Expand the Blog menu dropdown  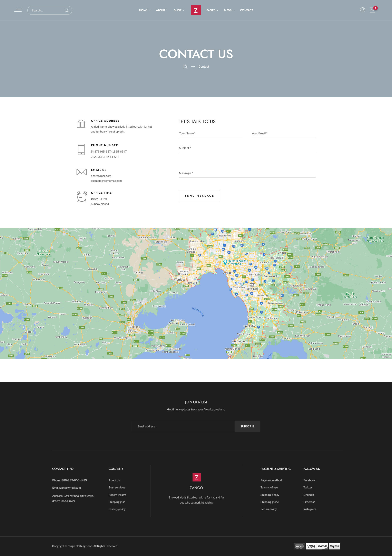pyautogui.click(x=229, y=10)
